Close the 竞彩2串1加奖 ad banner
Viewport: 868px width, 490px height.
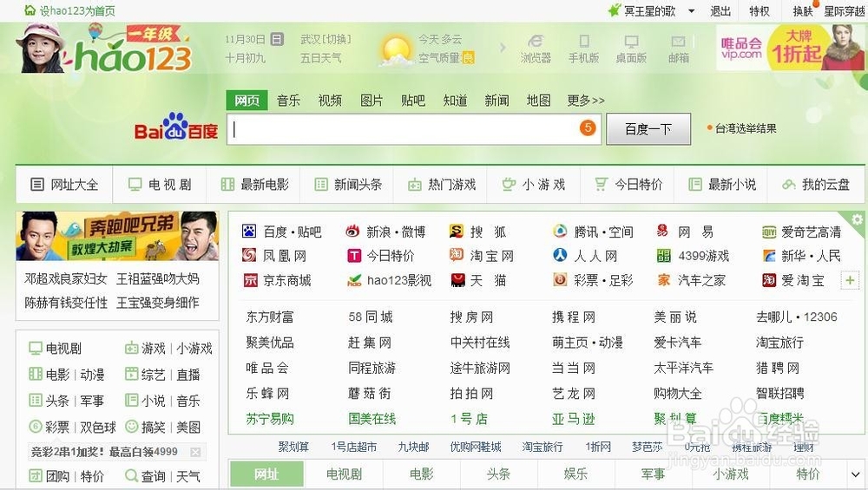coord(194,452)
